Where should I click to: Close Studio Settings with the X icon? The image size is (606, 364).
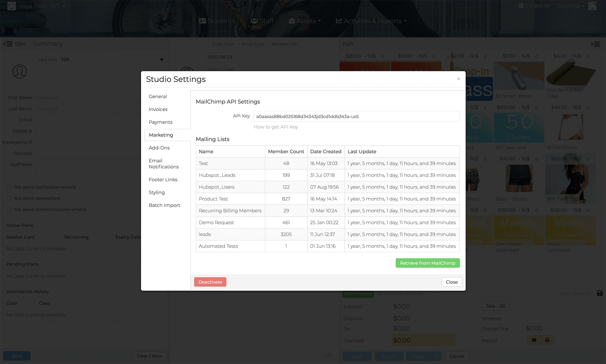[x=458, y=79]
